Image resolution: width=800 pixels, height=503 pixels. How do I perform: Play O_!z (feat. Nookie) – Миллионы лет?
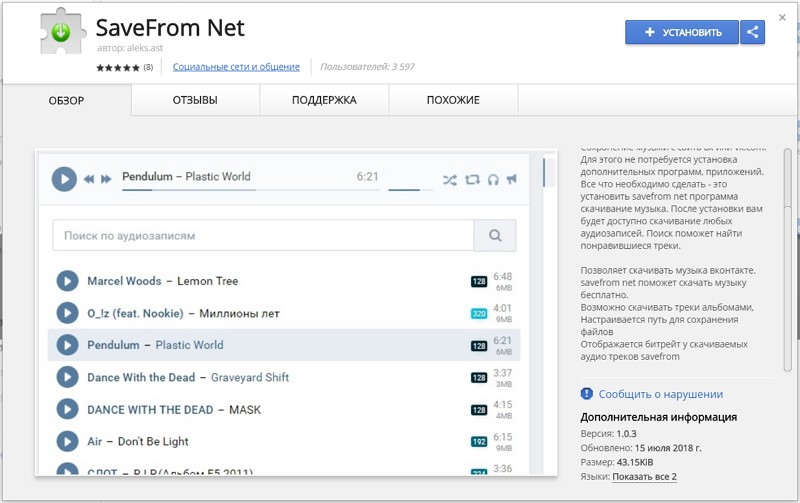(x=67, y=313)
